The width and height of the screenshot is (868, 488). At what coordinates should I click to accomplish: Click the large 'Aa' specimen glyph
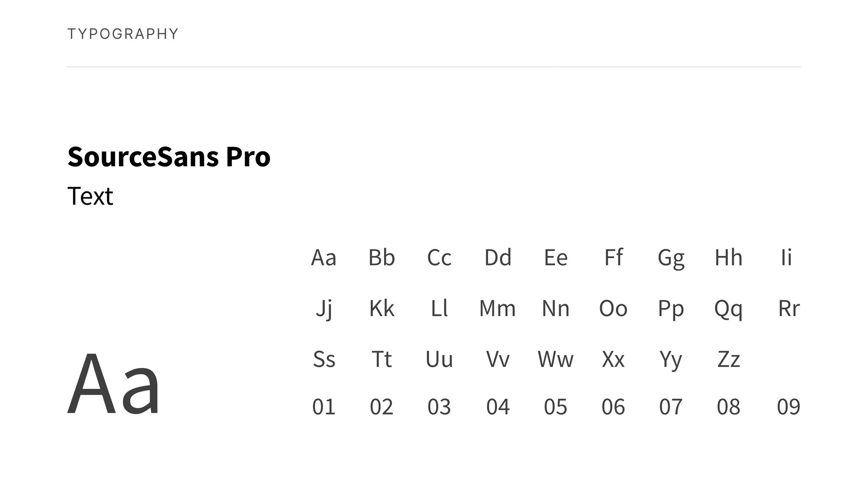114,385
